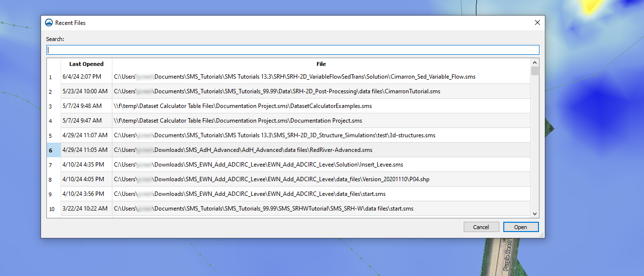Image resolution: width=644 pixels, height=276 pixels.
Task: Click the date 4/10/24 4:05 PM
Action: click(84, 179)
